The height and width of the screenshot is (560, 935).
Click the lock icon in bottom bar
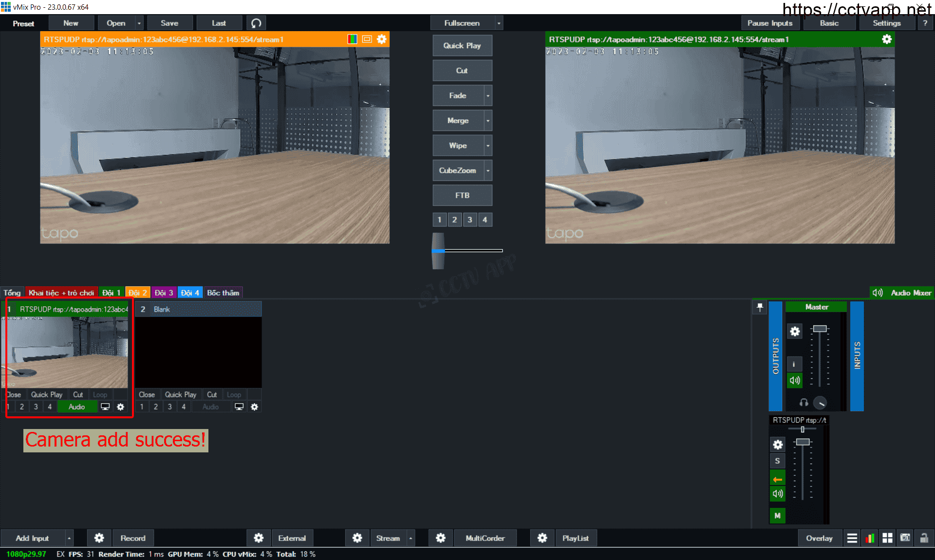pos(923,538)
